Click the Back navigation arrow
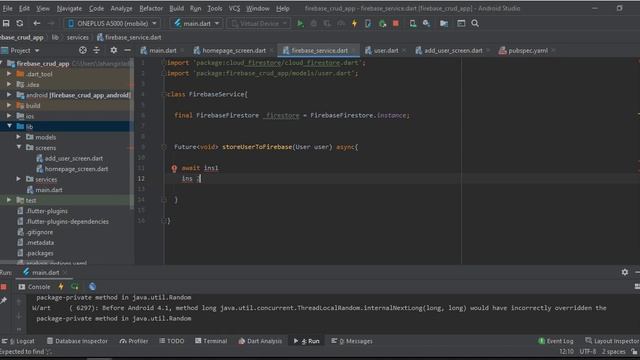 (37, 23)
